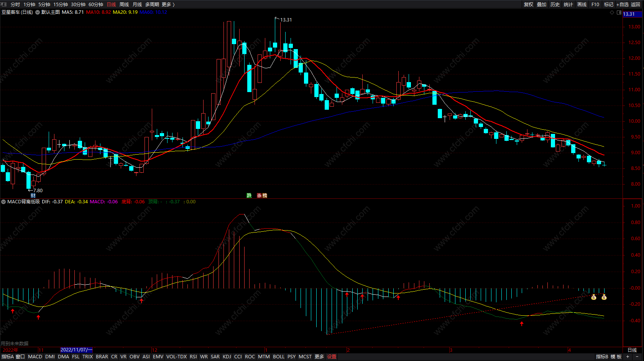Image resolution: width=644 pixels, height=361 pixels.
Task: Click the 叠加 overlay button
Action: [542, 4]
